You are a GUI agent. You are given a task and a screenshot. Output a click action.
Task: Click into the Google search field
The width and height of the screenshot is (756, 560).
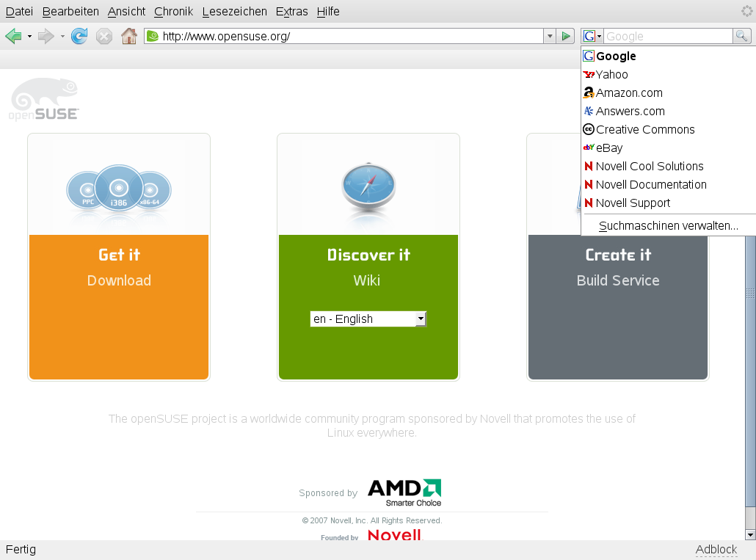668,36
